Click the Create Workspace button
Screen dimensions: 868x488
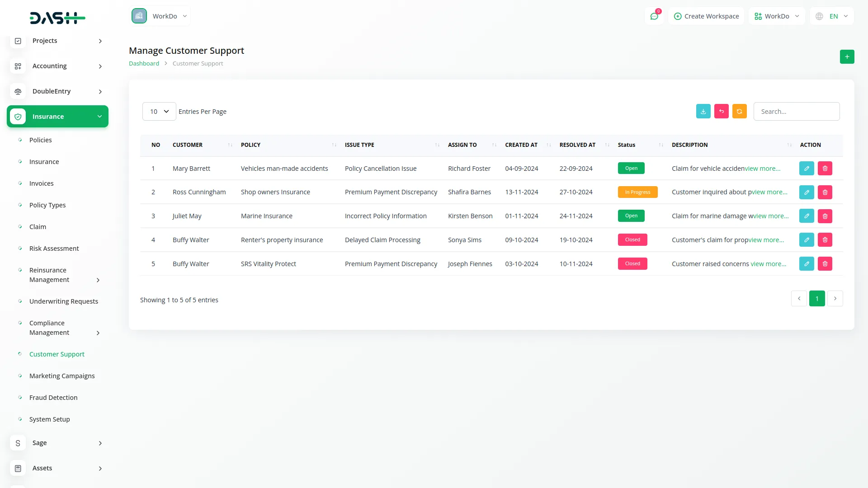706,16
